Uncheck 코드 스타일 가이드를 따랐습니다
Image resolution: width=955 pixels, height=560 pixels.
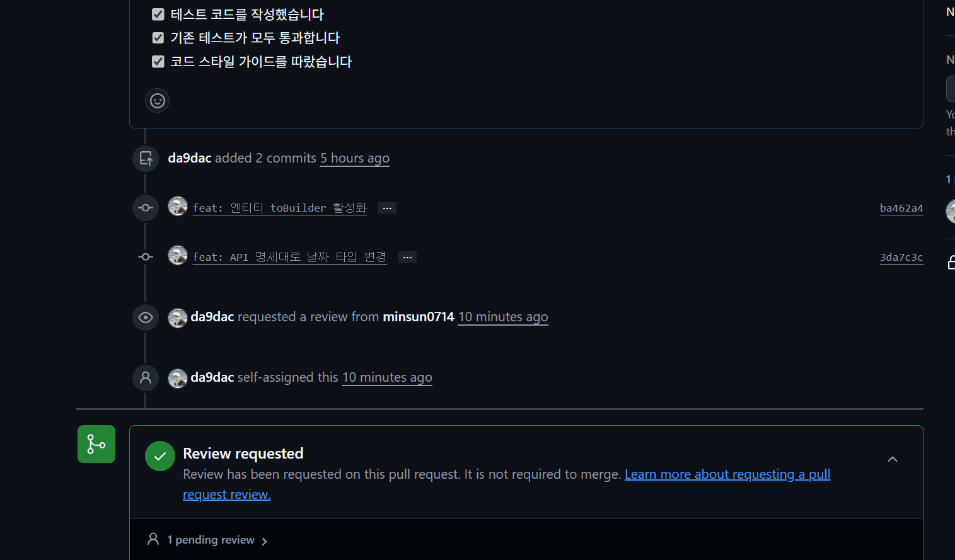pyautogui.click(x=158, y=61)
